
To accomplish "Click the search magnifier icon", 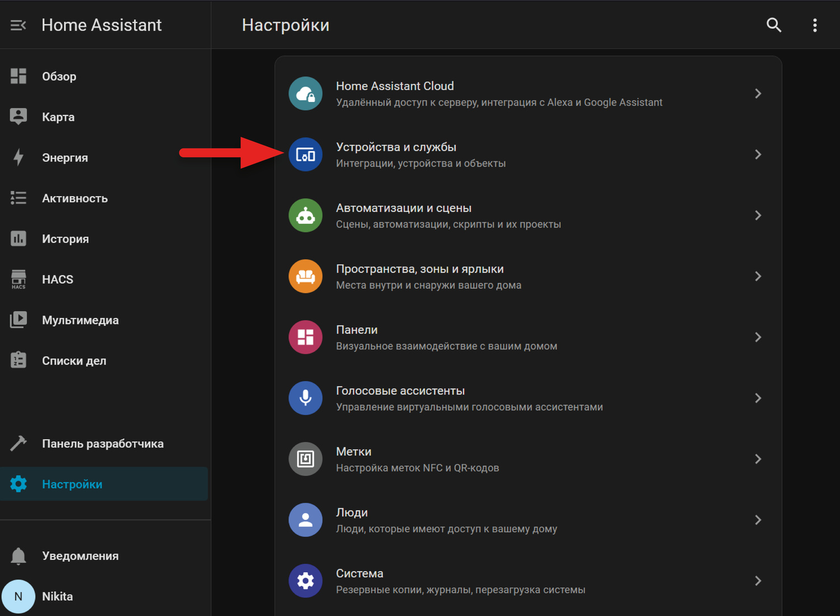I will 773,25.
